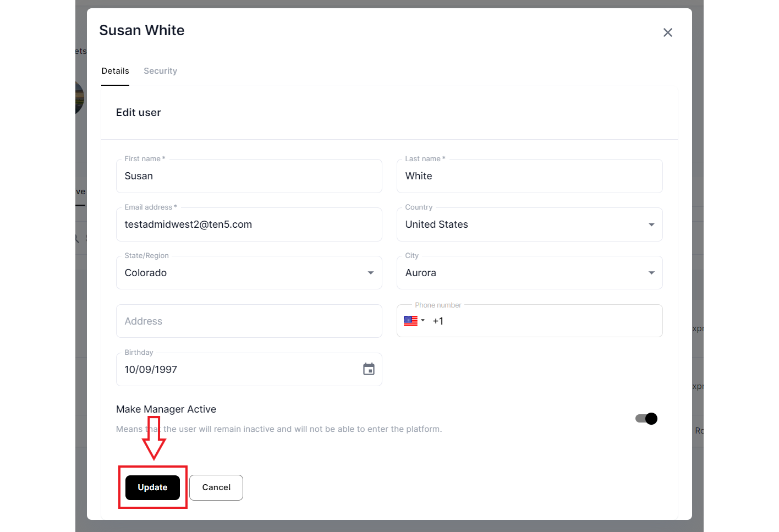This screenshot has height=532, width=779.
Task: Open the birthday calendar picker
Action: [369, 369]
